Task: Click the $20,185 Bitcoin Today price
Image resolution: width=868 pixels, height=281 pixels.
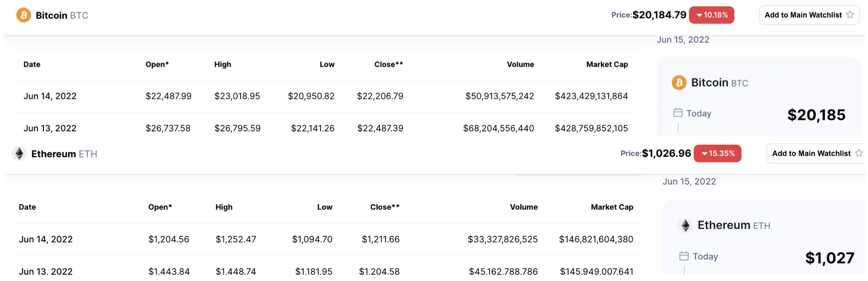Action: click(816, 115)
